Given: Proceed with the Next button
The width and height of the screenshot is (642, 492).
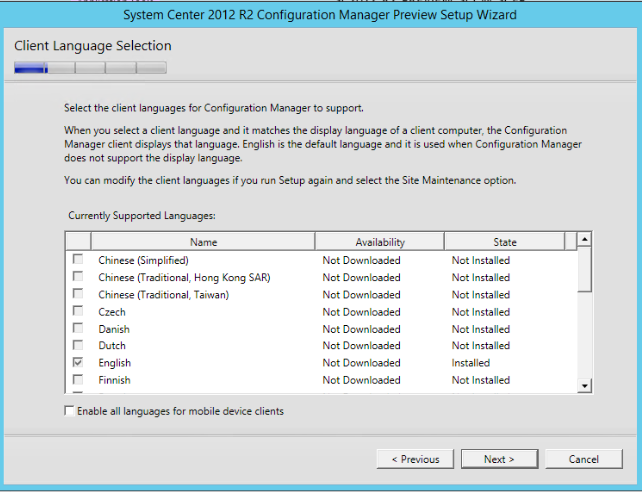Looking at the screenshot, I should pos(498,459).
